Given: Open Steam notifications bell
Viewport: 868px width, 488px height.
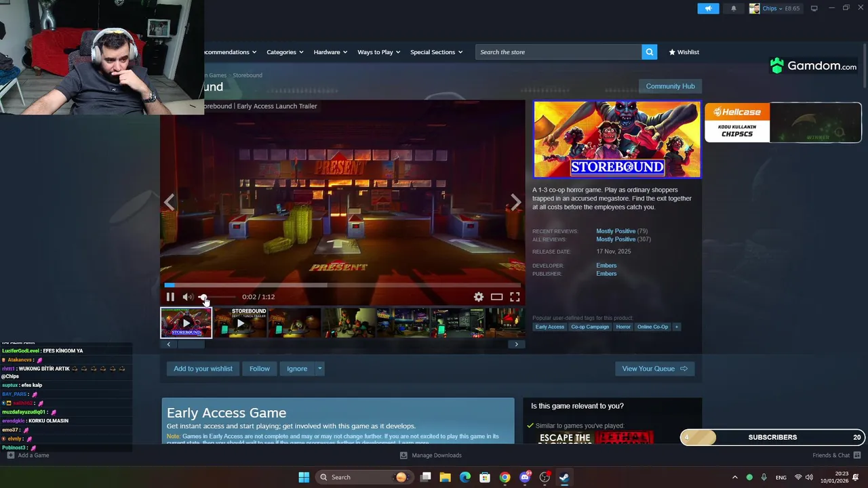Looking at the screenshot, I should click(733, 9).
